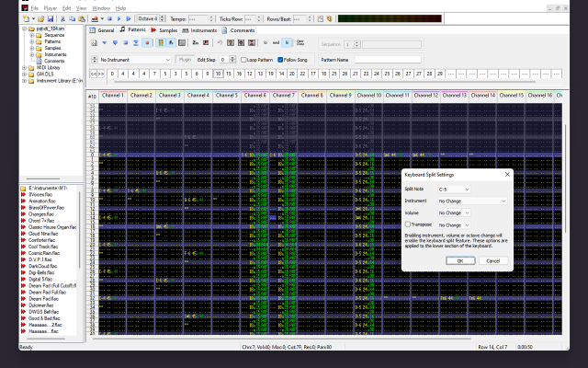This screenshot has height=368, width=588.
Task: Click the Play Pattern from Cursor icon
Action: tap(105, 43)
